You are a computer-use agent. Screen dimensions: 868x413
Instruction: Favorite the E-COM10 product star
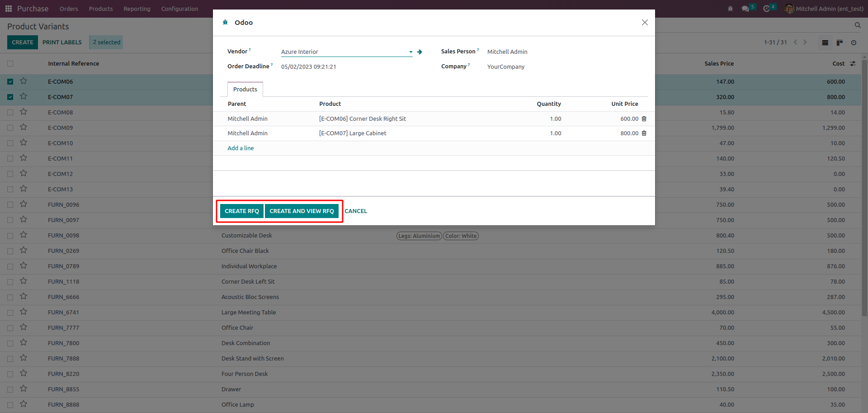coord(24,142)
